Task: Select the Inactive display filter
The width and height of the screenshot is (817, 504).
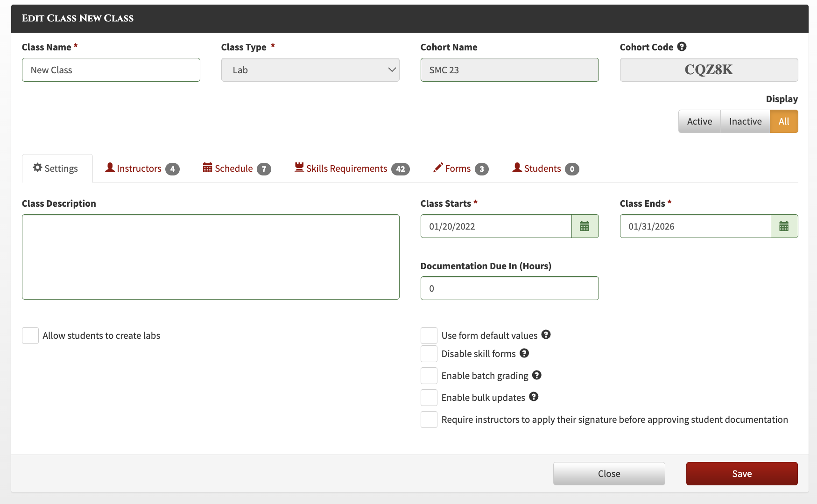Action: [x=745, y=121]
